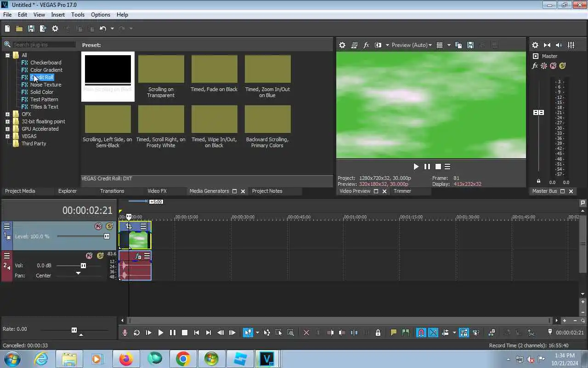The height and width of the screenshot is (368, 588).
Task: Switch to the Video FX tab
Action: (x=157, y=191)
